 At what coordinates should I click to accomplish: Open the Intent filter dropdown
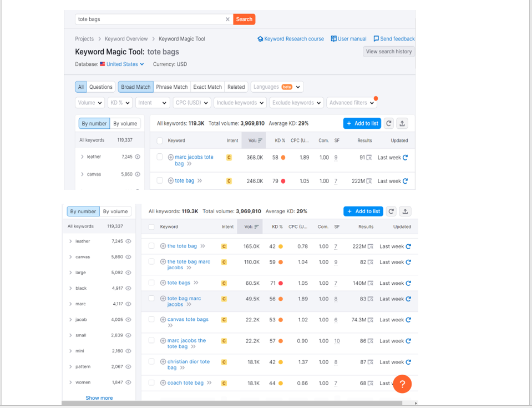click(x=153, y=103)
